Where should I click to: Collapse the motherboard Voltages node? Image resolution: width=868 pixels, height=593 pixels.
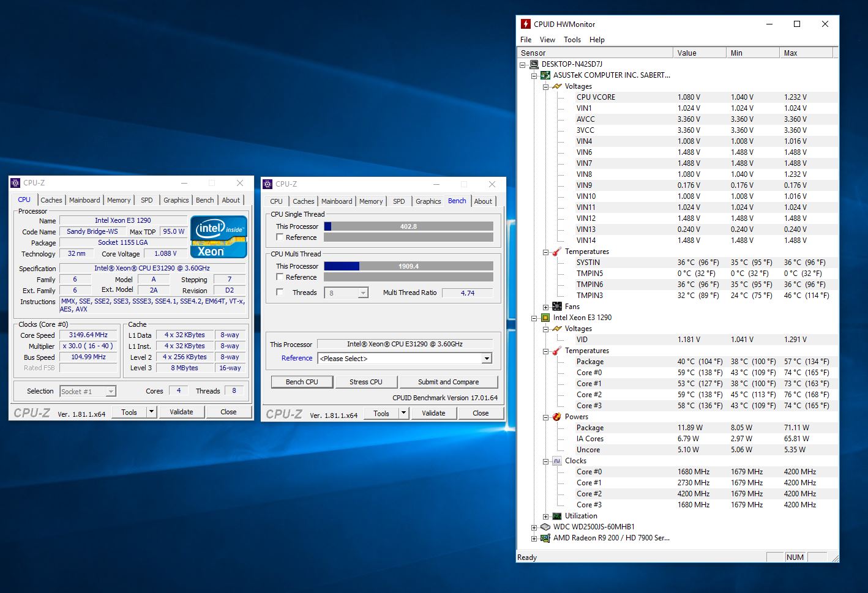tap(545, 86)
